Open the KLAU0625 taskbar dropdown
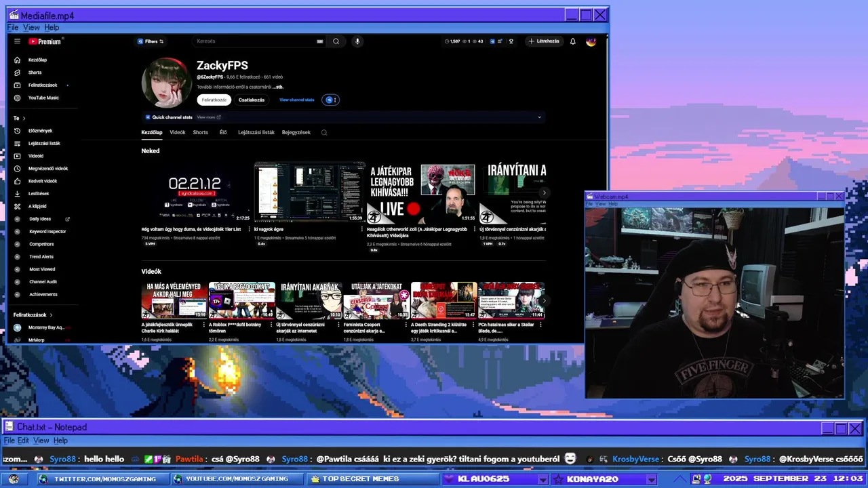 click(x=542, y=479)
